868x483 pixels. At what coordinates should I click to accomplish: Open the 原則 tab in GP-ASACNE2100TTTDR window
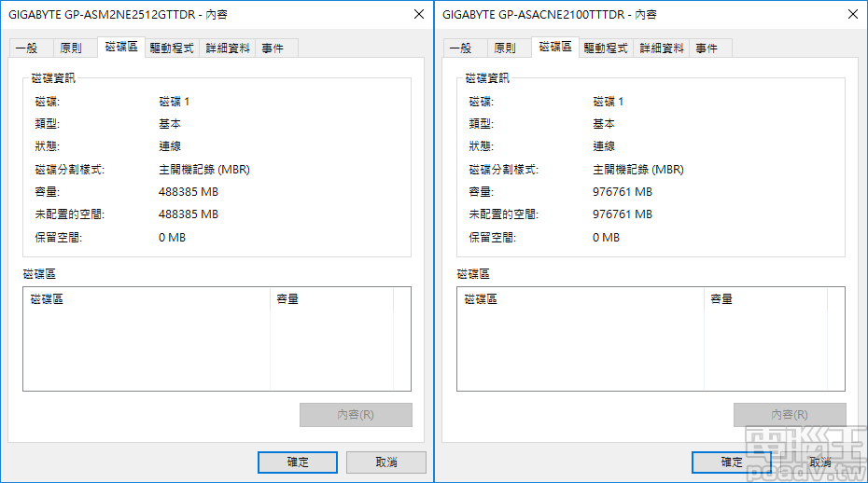click(510, 48)
